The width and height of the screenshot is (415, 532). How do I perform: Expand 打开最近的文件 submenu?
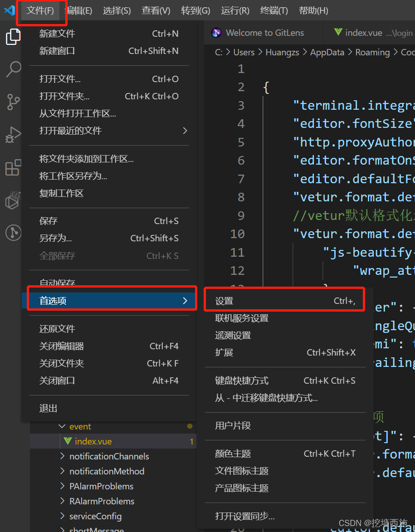pyautogui.click(x=109, y=131)
